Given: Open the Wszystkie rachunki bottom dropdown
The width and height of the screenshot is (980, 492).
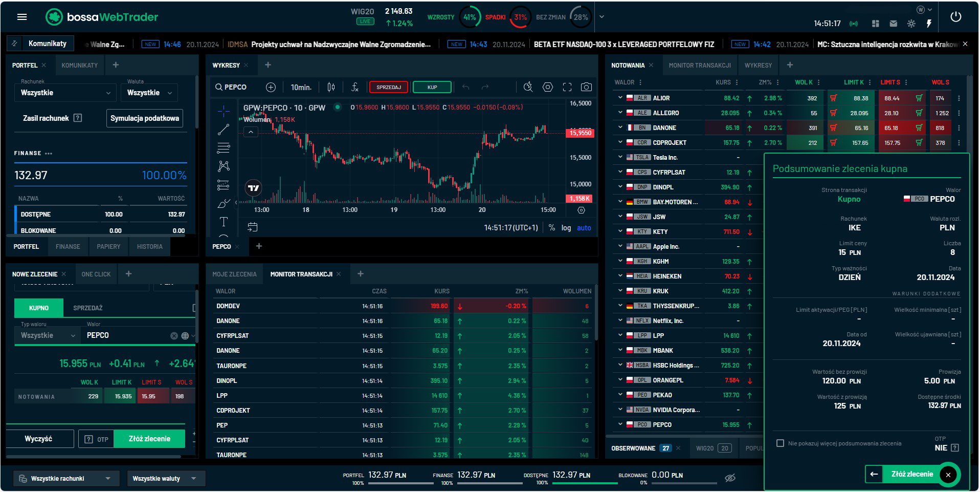Looking at the screenshot, I should pos(66,479).
